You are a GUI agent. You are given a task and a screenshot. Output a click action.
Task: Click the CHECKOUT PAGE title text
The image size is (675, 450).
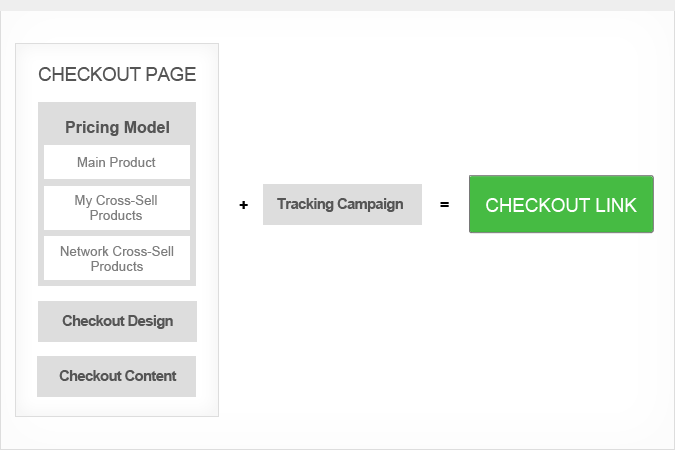click(117, 74)
